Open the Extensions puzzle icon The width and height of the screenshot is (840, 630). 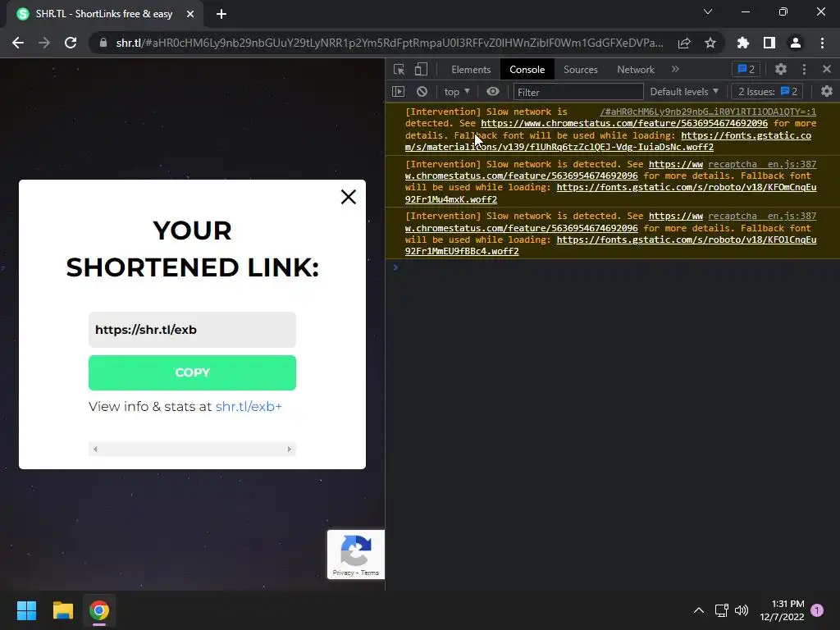pyautogui.click(x=743, y=43)
